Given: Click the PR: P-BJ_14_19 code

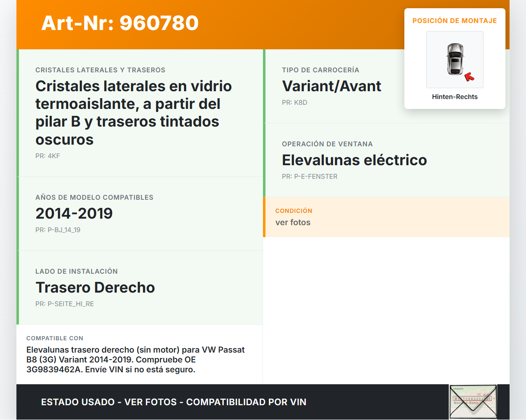Looking at the screenshot, I should (58, 230).
